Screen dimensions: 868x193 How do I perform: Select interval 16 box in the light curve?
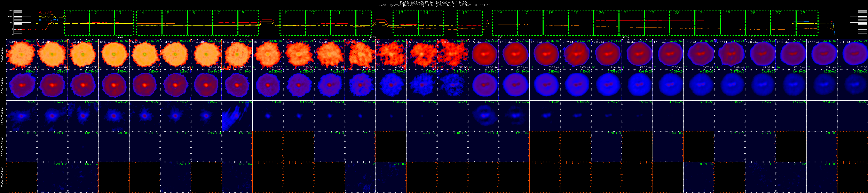click(x=505, y=23)
